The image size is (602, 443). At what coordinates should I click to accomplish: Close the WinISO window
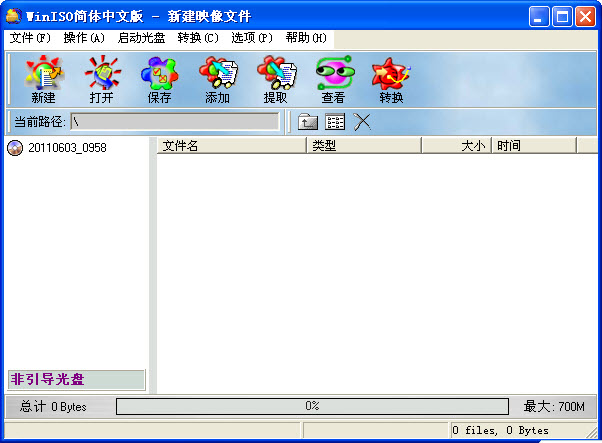point(585,17)
